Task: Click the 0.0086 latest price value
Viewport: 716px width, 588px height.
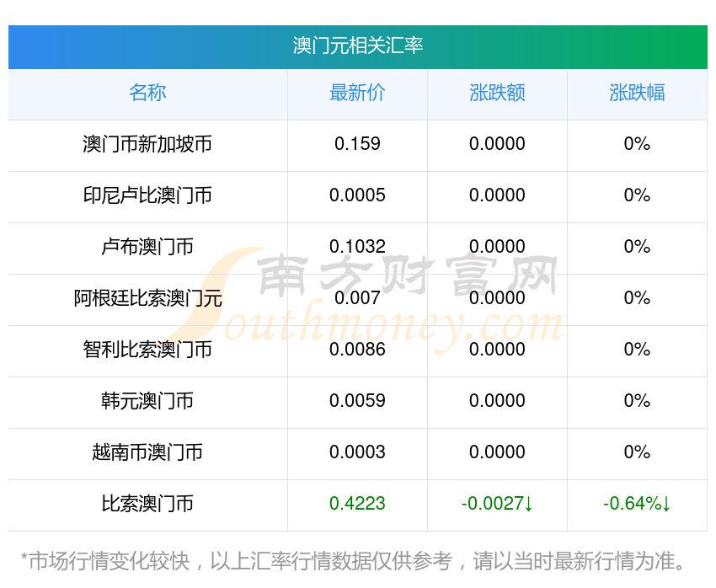Action: pyautogui.click(x=357, y=350)
